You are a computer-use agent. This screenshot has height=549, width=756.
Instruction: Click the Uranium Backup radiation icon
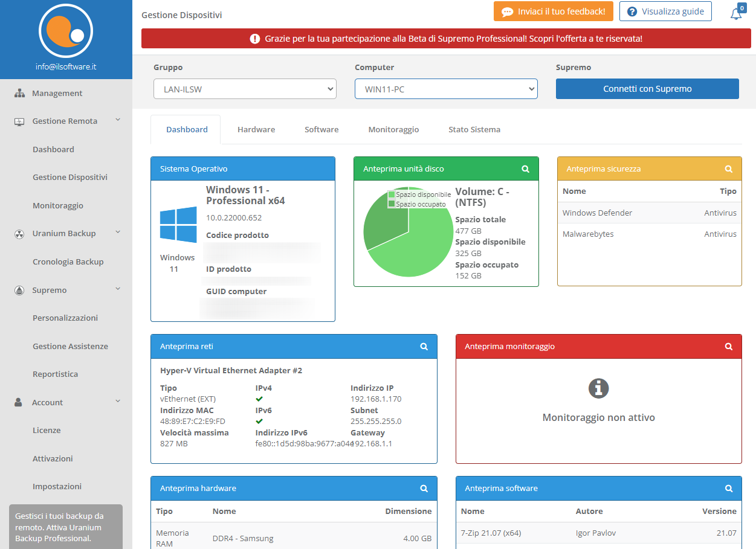pos(19,234)
